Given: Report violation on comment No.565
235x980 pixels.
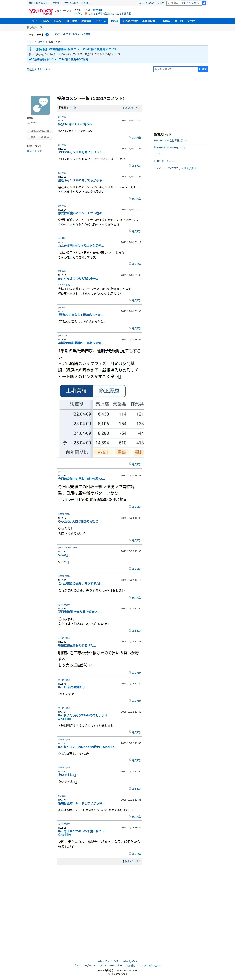Looking at the screenshot, I should 135,732.
